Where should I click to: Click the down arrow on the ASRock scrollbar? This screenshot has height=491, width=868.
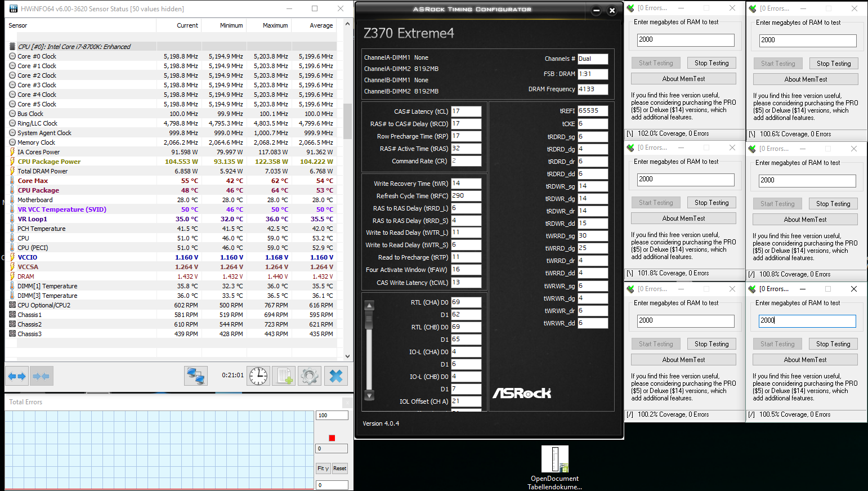[369, 395]
